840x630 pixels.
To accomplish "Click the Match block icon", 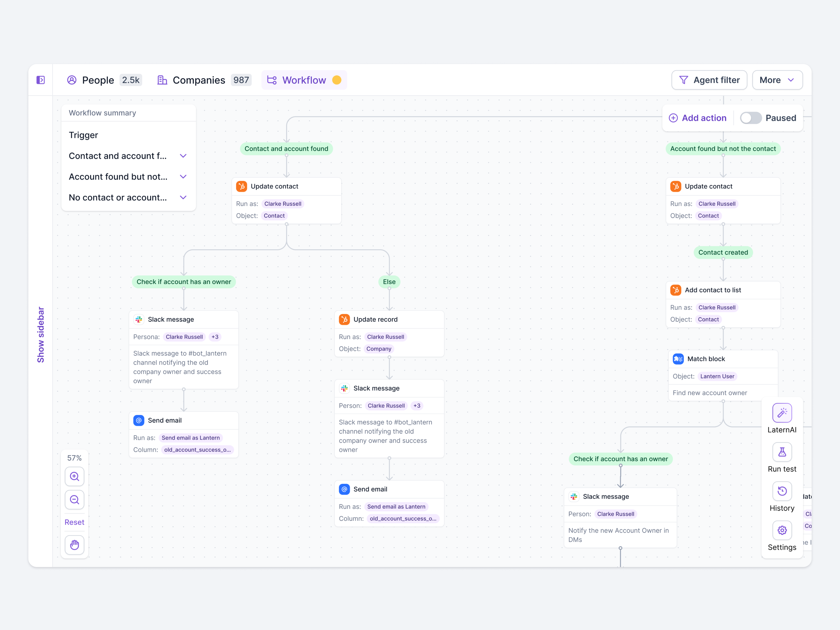I will click(x=679, y=359).
